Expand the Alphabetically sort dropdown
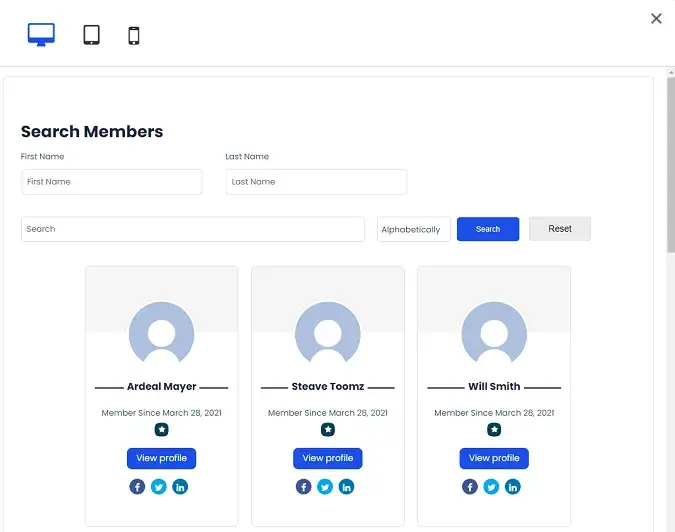The width and height of the screenshot is (675, 532). [x=413, y=230]
